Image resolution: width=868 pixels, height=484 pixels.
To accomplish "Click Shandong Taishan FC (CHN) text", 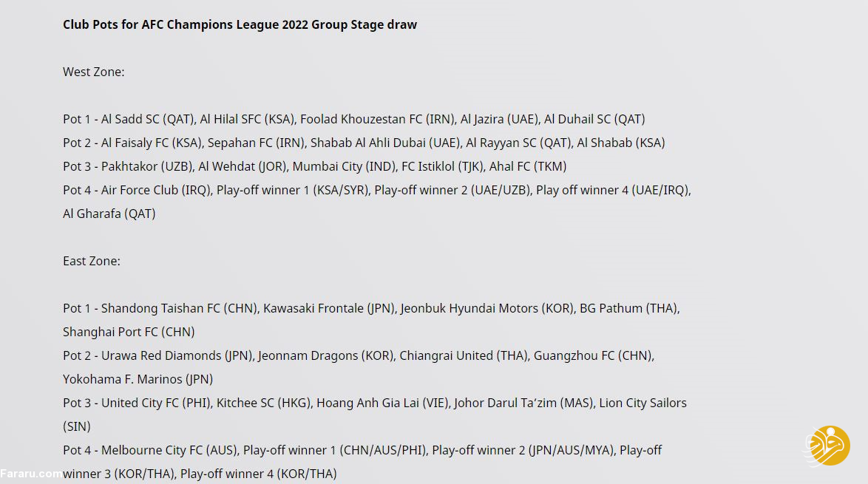I will click(x=179, y=308).
